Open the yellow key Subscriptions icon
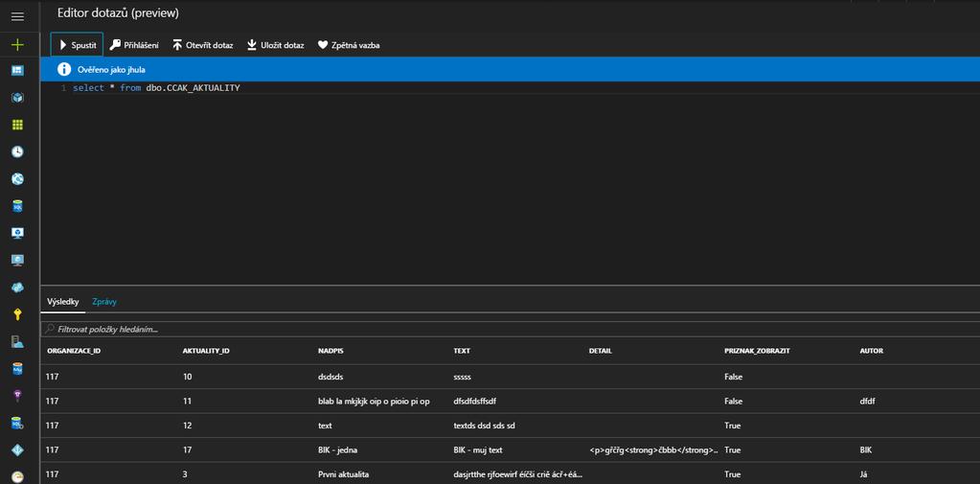This screenshot has width=980, height=484. (x=17, y=314)
